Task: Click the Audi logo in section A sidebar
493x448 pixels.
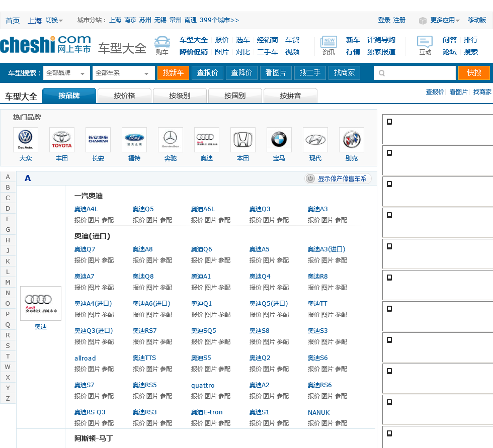Action: 41,303
